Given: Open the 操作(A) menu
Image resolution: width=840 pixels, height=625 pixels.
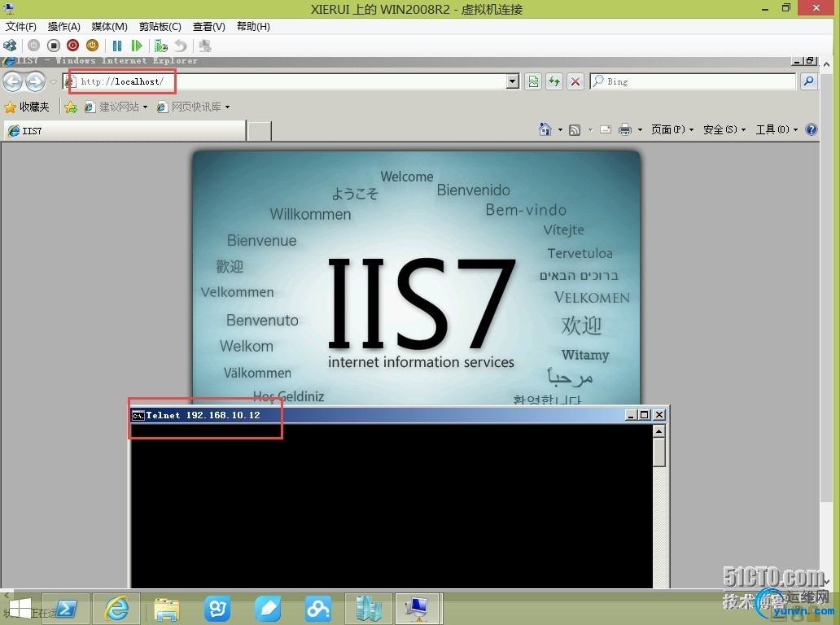Looking at the screenshot, I should coord(63,26).
